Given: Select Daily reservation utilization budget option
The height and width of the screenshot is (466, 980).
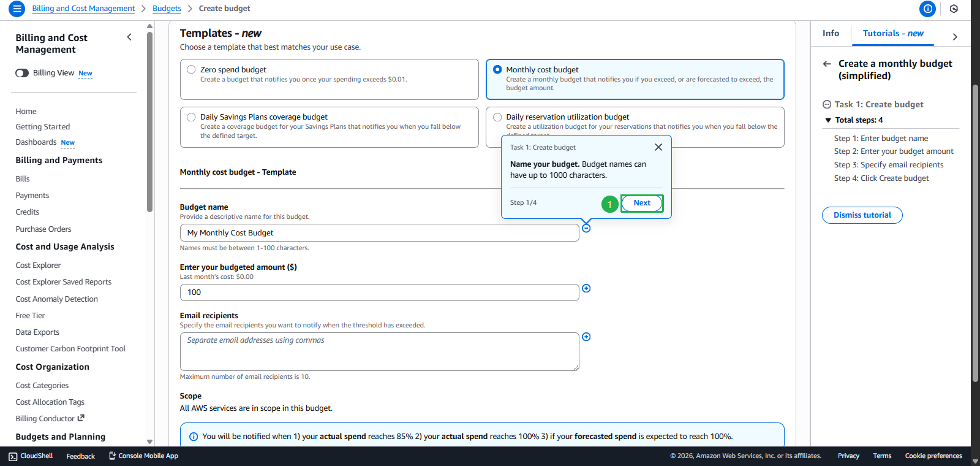Looking at the screenshot, I should pyautogui.click(x=497, y=117).
